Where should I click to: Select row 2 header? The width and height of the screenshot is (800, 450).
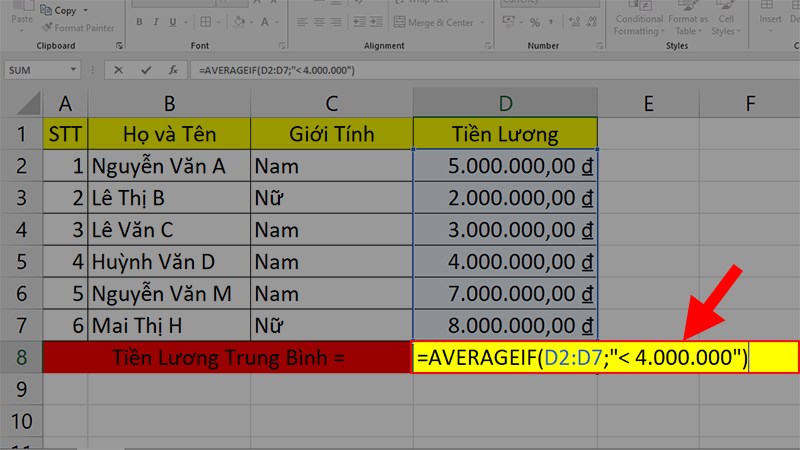click(x=21, y=166)
